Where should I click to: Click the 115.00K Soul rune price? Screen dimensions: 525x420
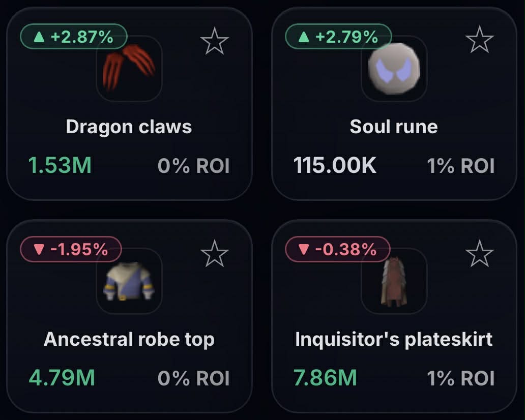[x=335, y=165]
